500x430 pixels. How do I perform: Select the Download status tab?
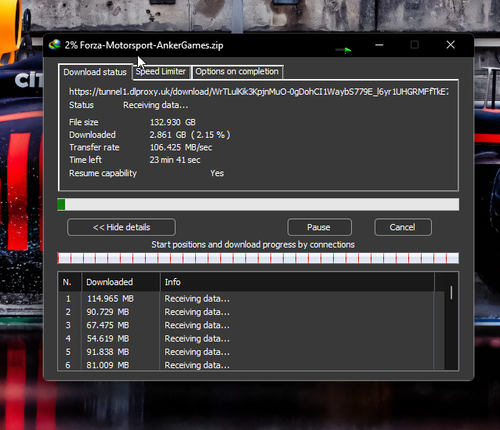[x=95, y=72]
